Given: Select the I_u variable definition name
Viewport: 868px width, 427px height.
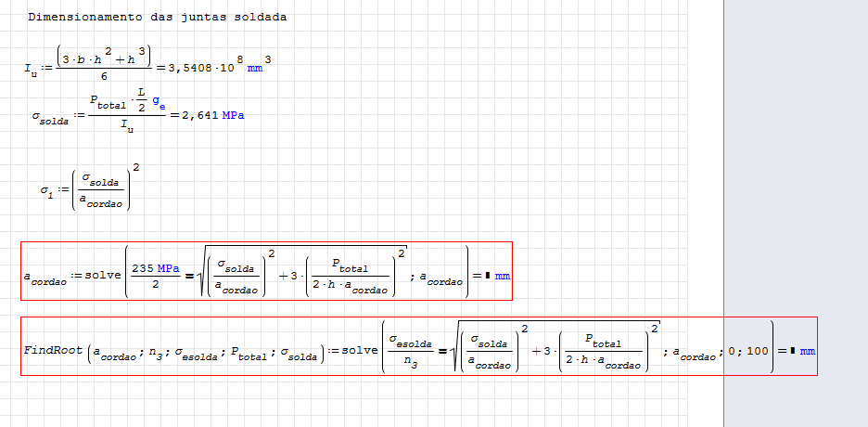Looking at the screenshot, I should coord(31,68).
